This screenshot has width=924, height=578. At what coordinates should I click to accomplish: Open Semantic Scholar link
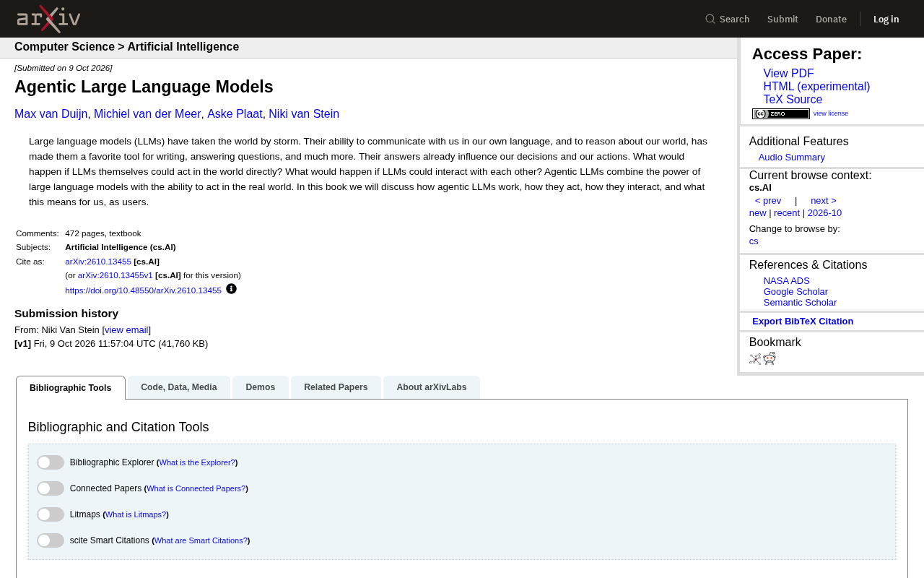point(800,303)
